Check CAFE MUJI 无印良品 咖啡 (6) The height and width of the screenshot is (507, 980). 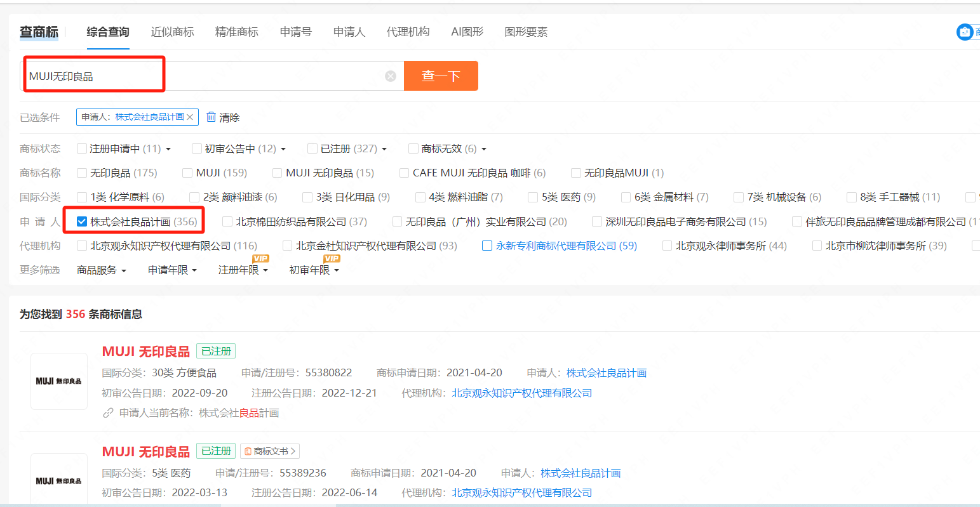(x=404, y=173)
